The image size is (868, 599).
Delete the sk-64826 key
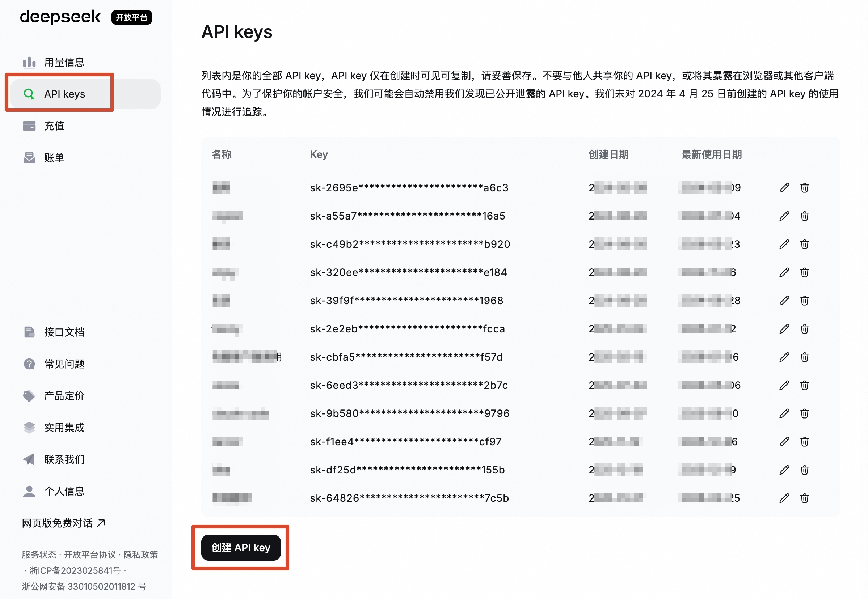[804, 498]
